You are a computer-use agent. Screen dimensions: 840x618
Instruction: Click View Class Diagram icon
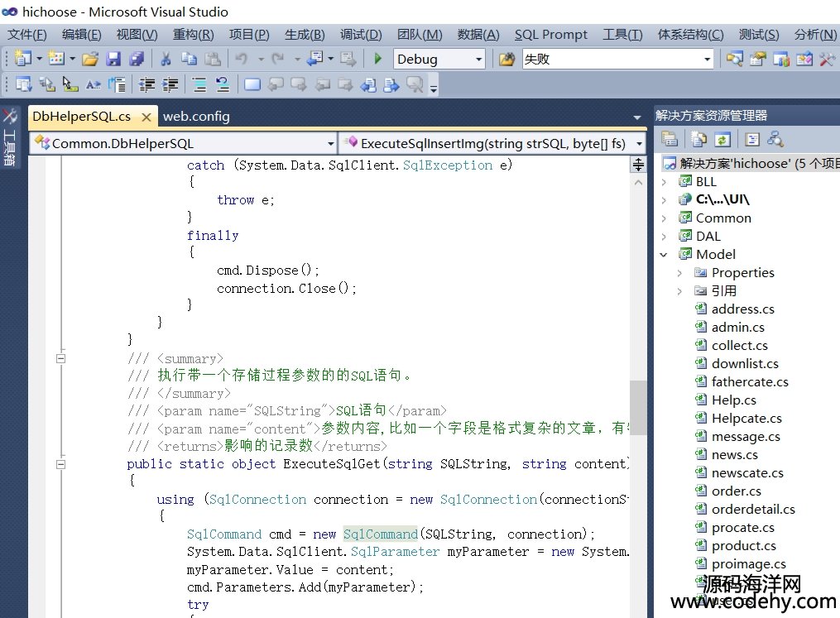pos(775,140)
